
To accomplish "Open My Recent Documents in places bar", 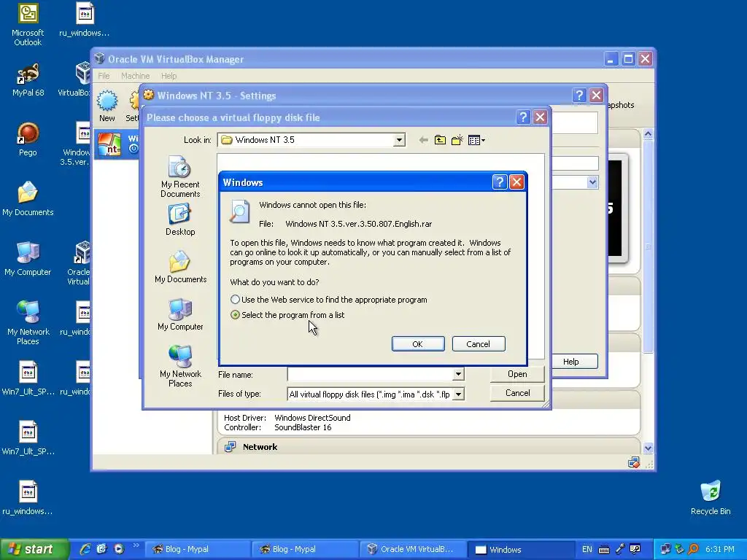I will pyautogui.click(x=180, y=176).
